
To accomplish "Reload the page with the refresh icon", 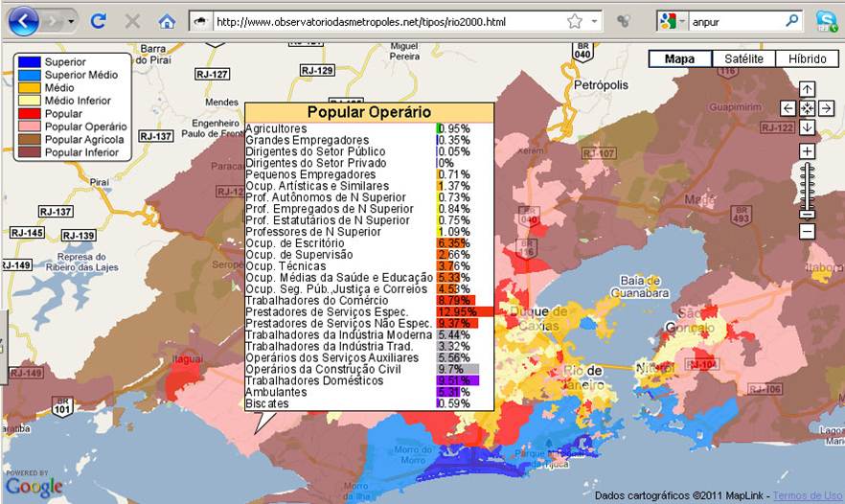I will [x=98, y=22].
